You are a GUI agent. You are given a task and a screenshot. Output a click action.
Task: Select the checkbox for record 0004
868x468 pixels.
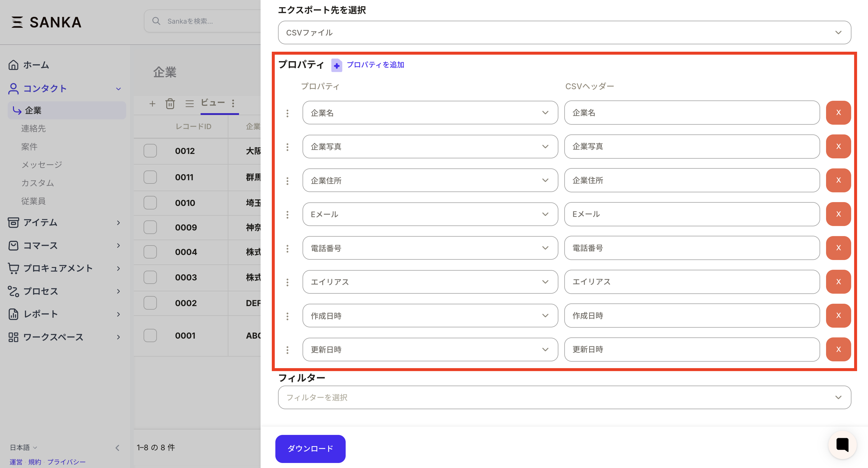coord(150,252)
